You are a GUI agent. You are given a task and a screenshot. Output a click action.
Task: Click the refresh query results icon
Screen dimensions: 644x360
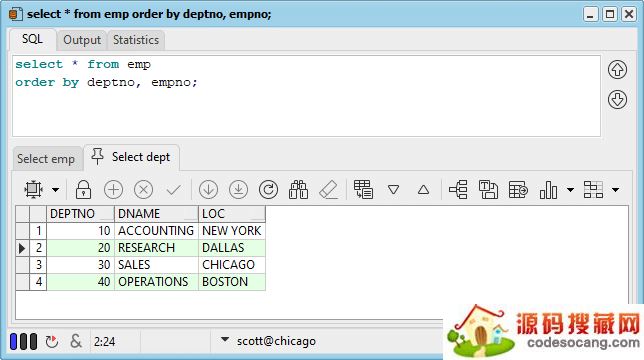[x=269, y=190]
